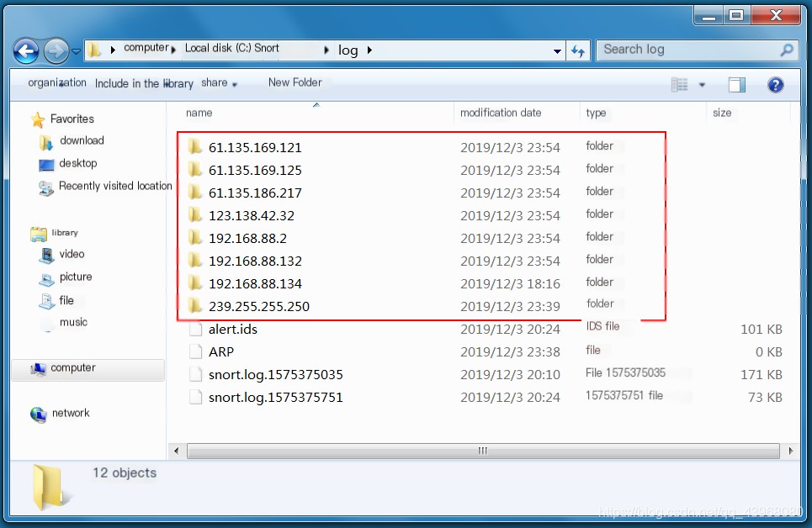Open download in Favorites
This screenshot has height=528, width=812.
pos(82,140)
